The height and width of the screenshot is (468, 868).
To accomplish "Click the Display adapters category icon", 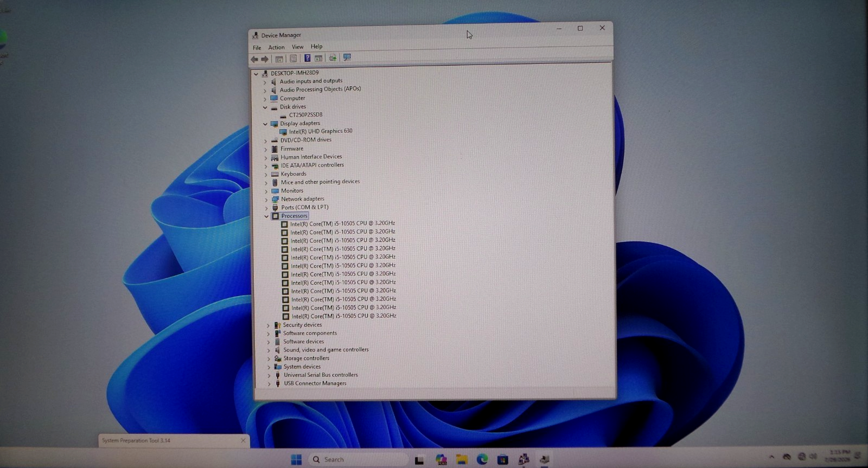I will [x=275, y=124].
